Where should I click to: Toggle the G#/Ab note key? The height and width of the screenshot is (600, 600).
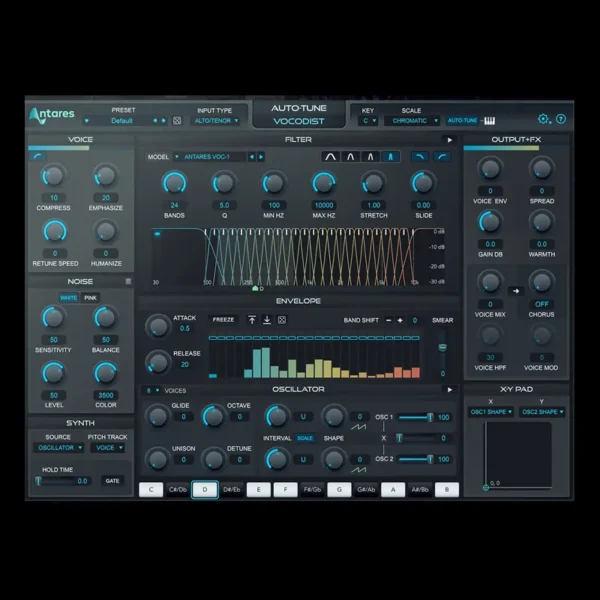366,490
